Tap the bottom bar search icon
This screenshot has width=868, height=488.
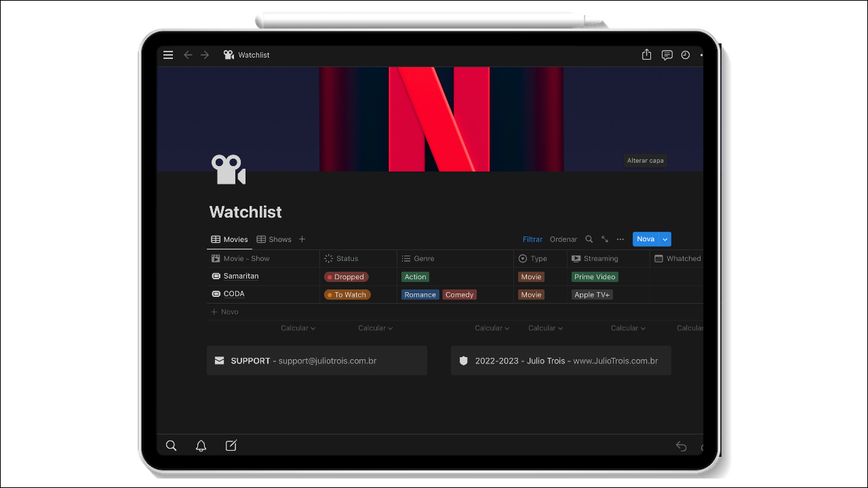click(172, 445)
